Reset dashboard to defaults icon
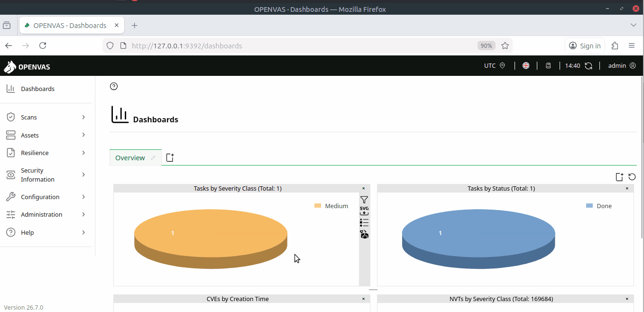Viewport: 644px width, 312px height. 632,177
